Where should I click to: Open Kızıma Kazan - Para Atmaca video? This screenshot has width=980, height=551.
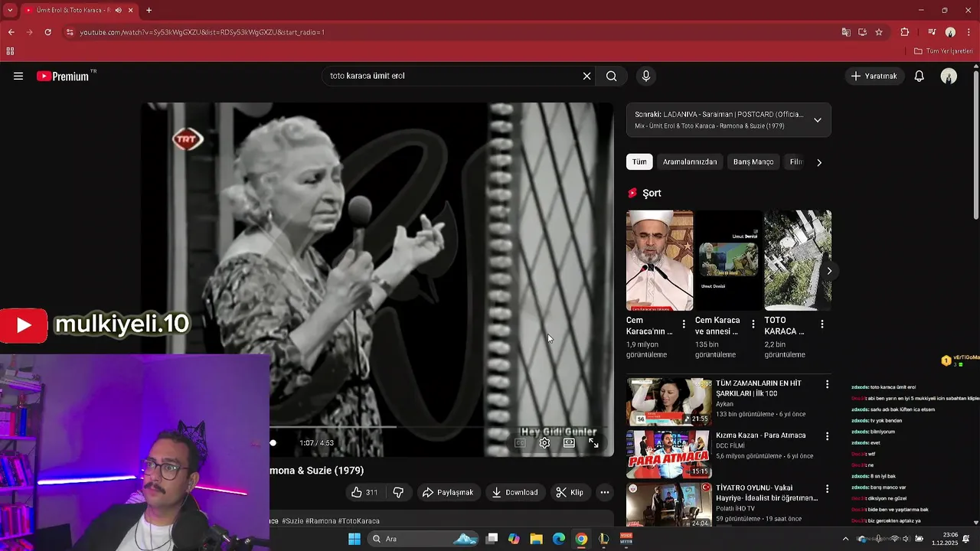pos(760,435)
